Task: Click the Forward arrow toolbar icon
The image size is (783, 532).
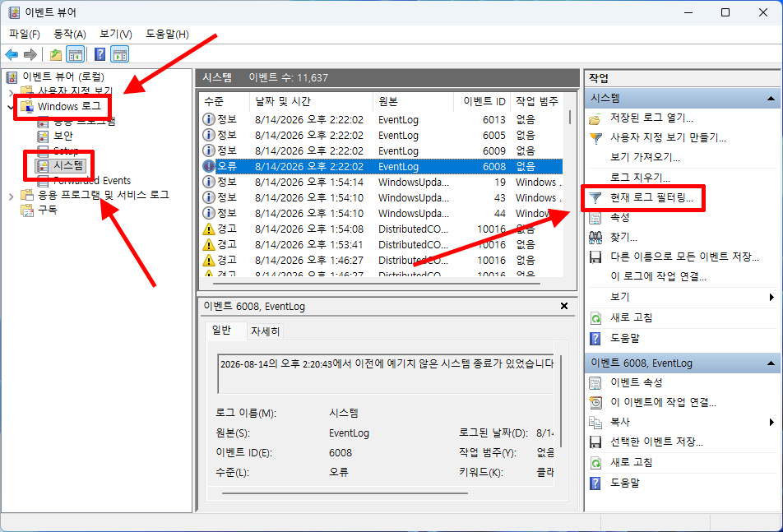Action: point(30,54)
